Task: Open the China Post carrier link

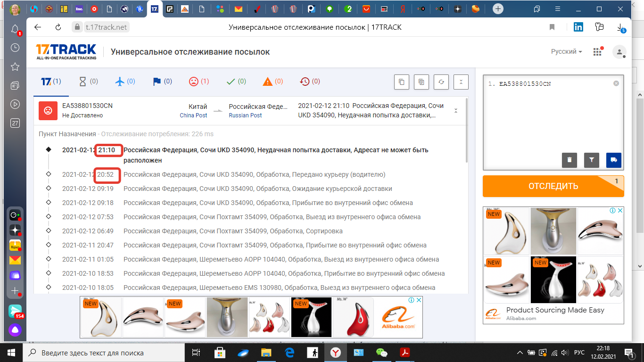Action: point(193,115)
